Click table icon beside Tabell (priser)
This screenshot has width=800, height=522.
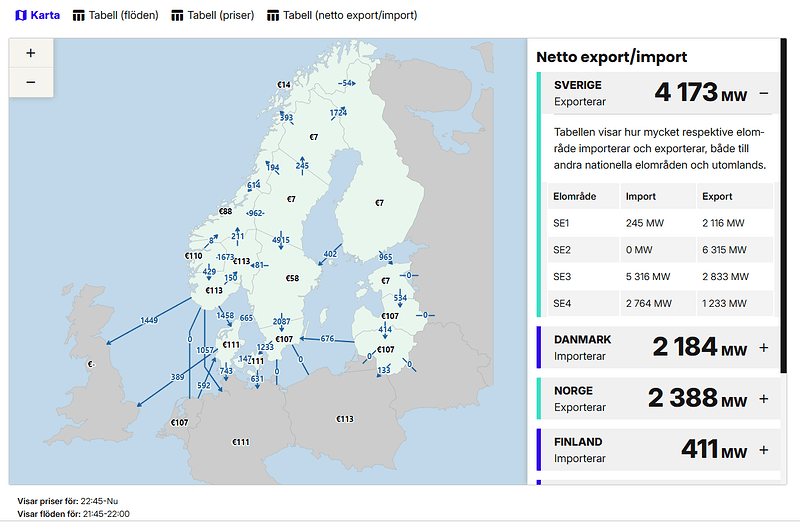(x=177, y=16)
